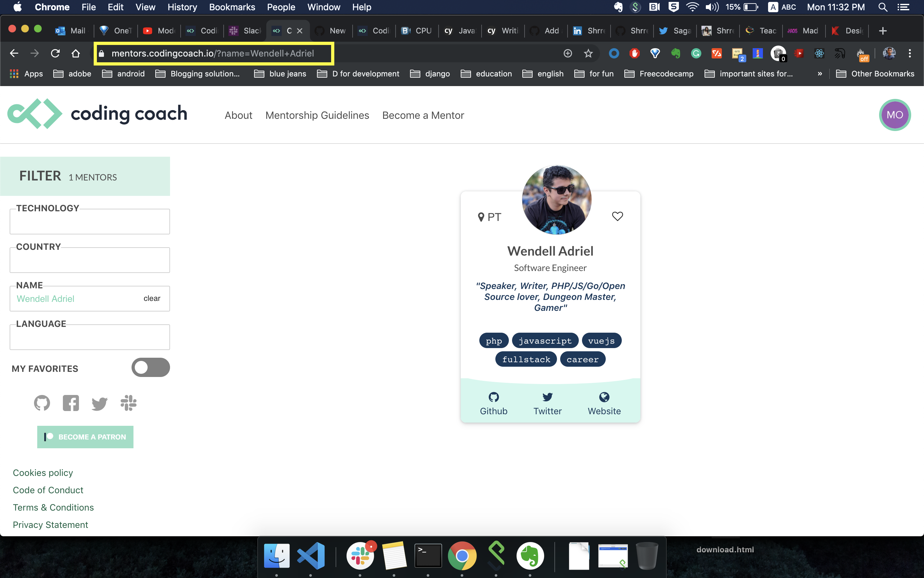The image size is (924, 578).
Task: Open Terminal from the dock
Action: coord(428,556)
